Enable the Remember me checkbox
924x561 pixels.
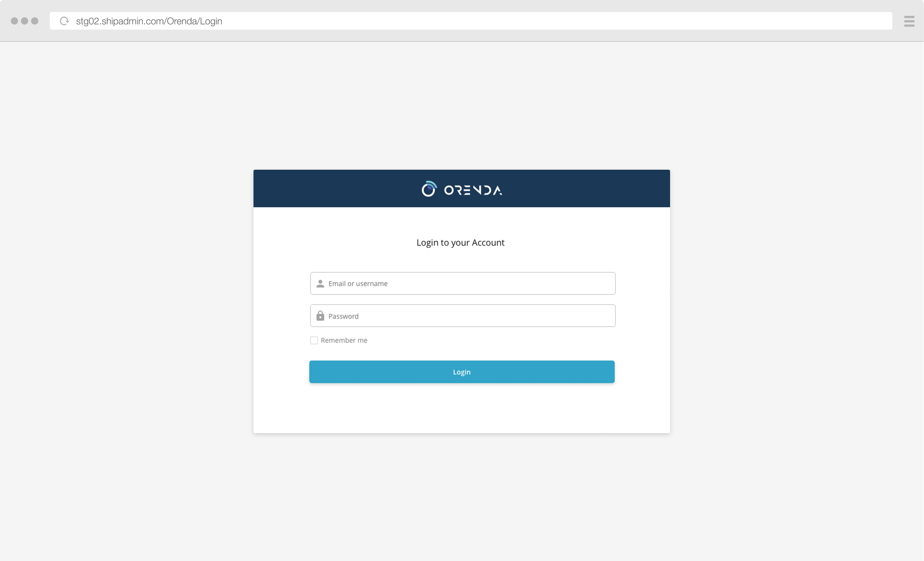tap(314, 340)
